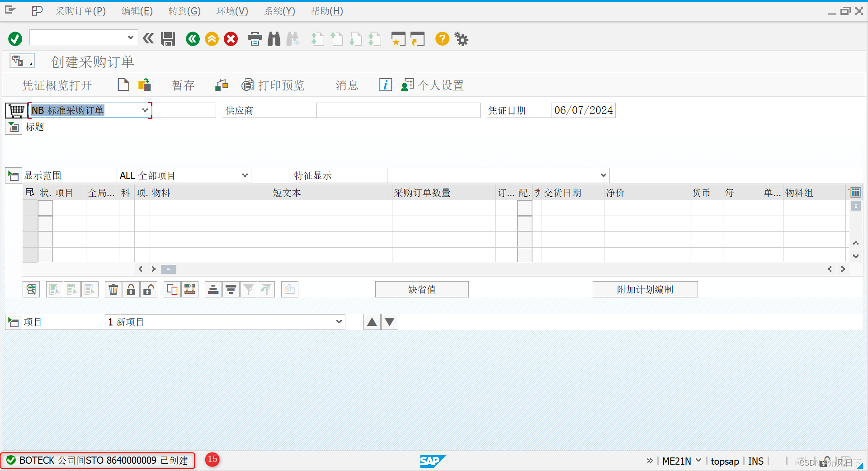Click the item details magnifier icon below table
Viewport: 868px width, 471px height.
(31, 289)
